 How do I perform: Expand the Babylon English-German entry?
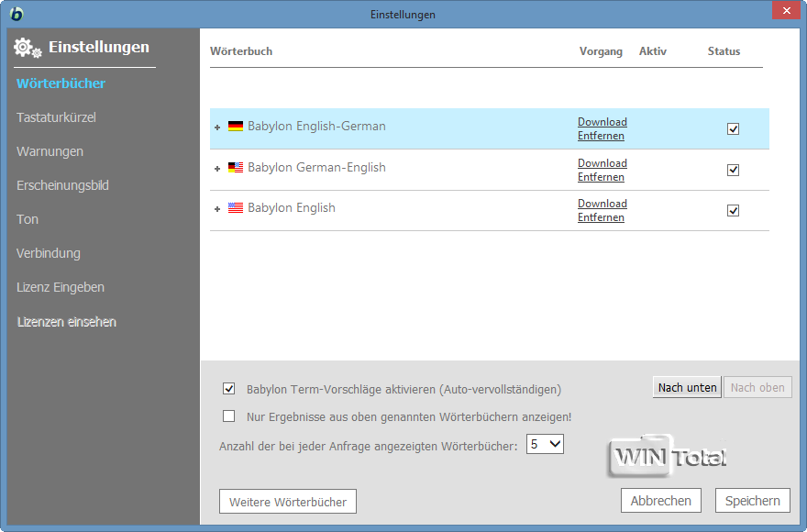click(x=217, y=127)
